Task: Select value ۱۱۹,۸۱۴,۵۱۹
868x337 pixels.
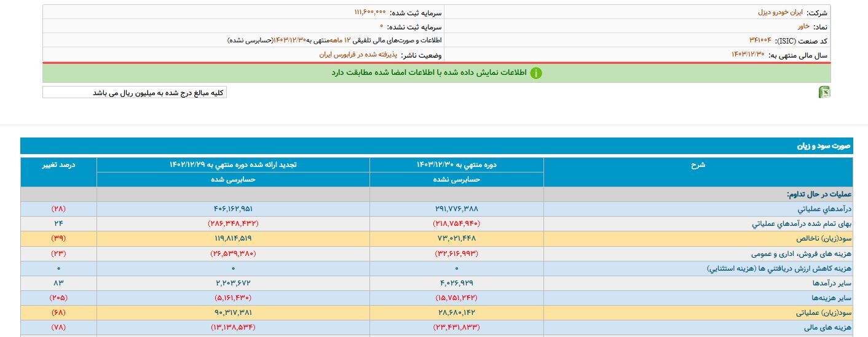Action: (233, 238)
